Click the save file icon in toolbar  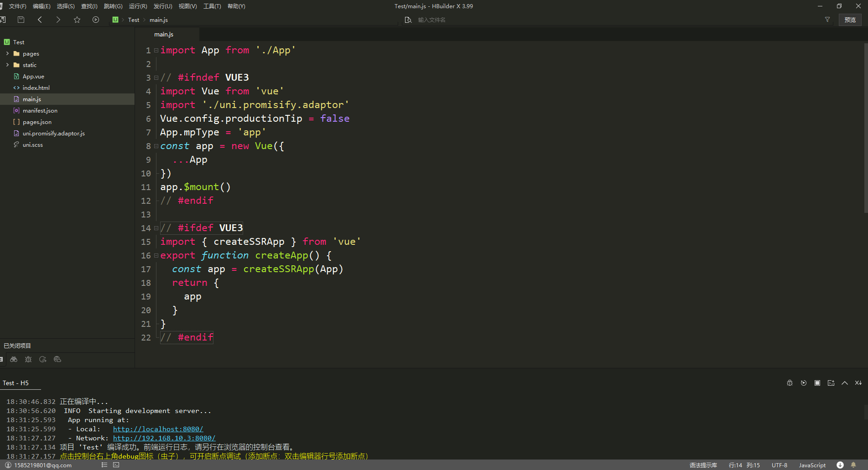(21, 20)
